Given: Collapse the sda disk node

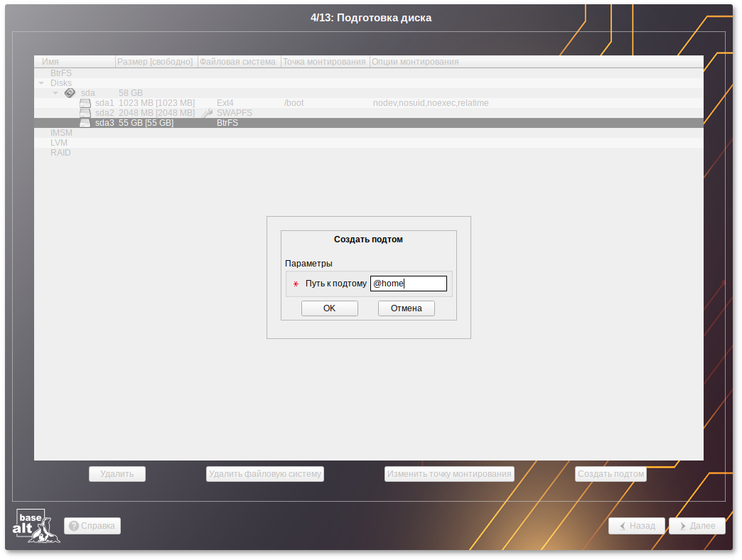Looking at the screenshot, I should tap(55, 93).
